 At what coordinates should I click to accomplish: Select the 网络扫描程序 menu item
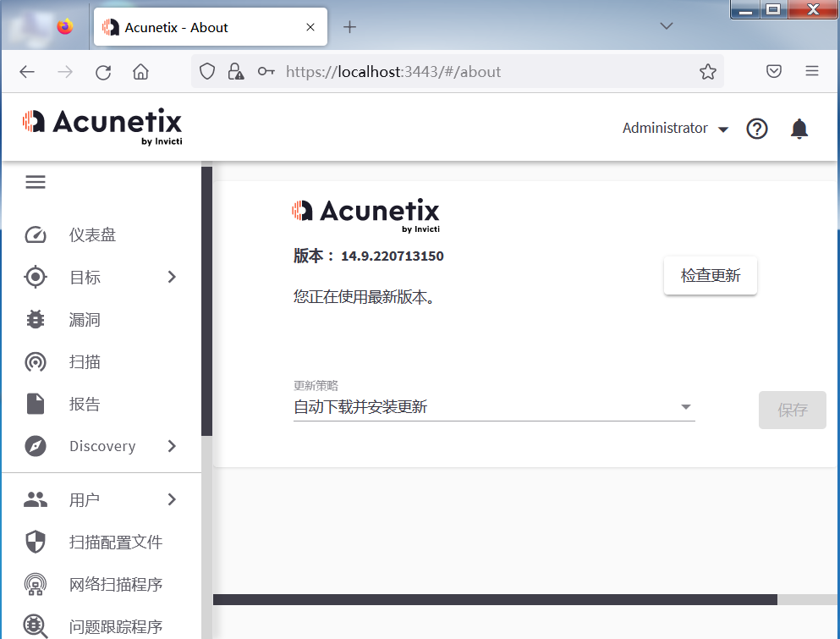point(116,584)
